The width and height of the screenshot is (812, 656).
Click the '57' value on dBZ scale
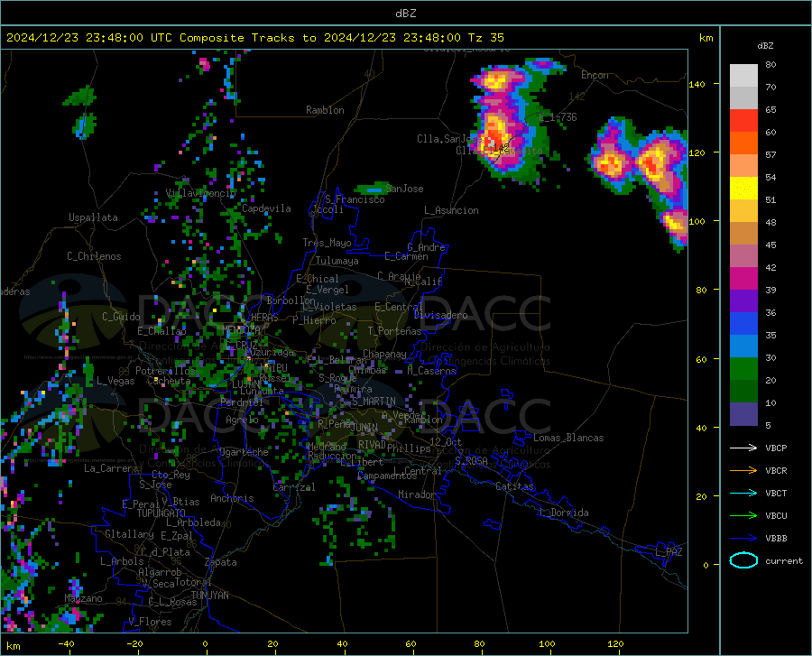770,155
